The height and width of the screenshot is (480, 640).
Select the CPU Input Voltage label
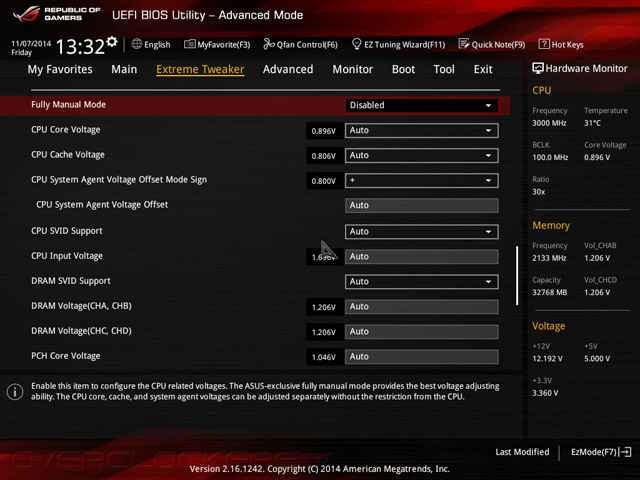pyautogui.click(x=67, y=256)
